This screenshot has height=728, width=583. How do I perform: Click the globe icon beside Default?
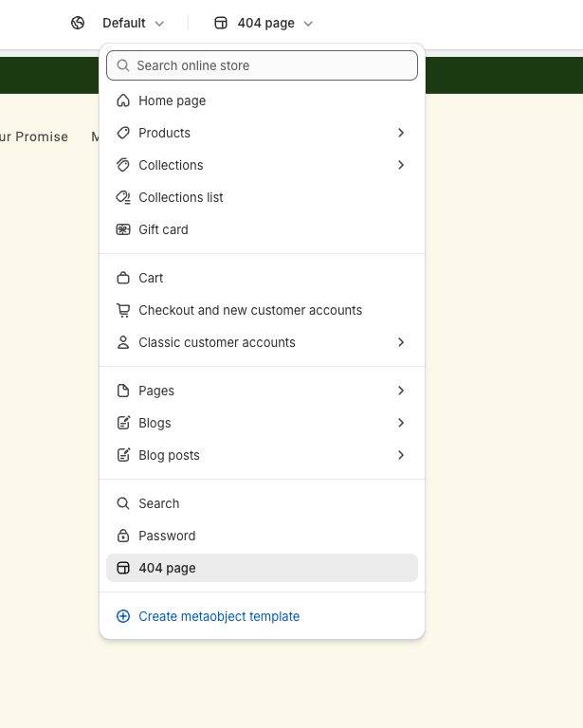(79, 23)
